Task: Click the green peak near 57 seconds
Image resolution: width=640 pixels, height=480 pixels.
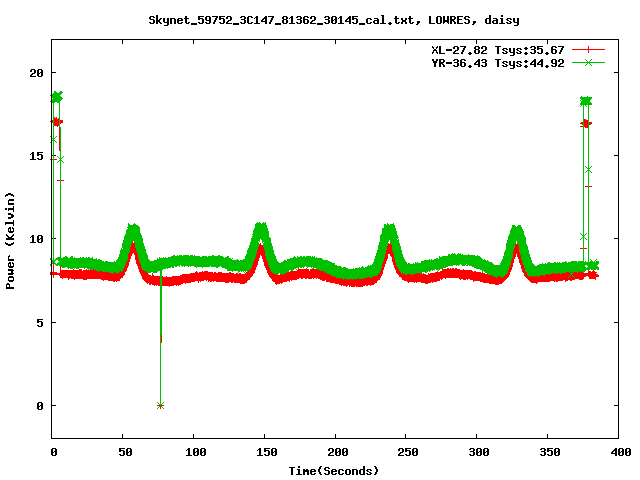Action: 133,229
